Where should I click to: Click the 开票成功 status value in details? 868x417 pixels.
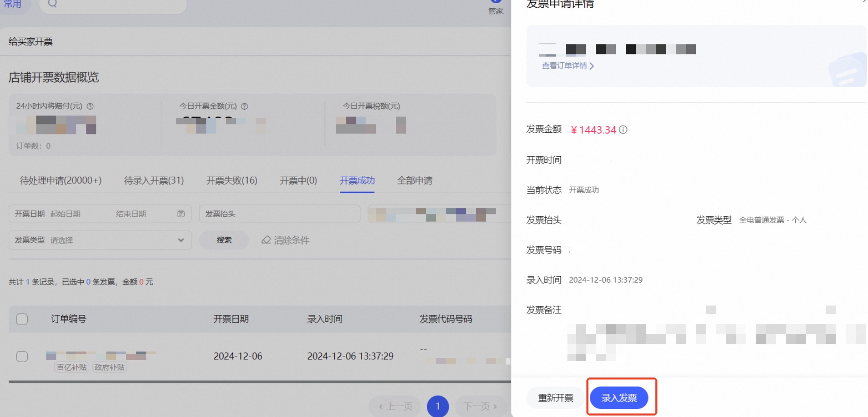[584, 190]
